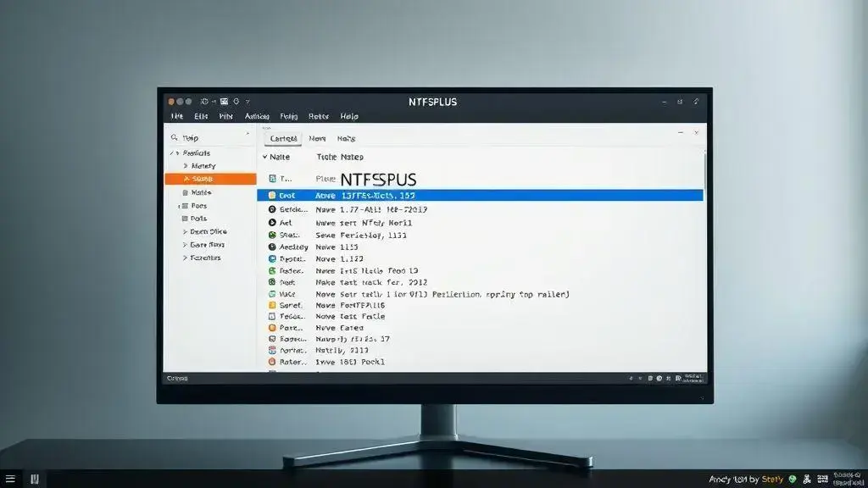
Task: Click the red round icon in the 'Rater..' row
Action: tap(272, 362)
